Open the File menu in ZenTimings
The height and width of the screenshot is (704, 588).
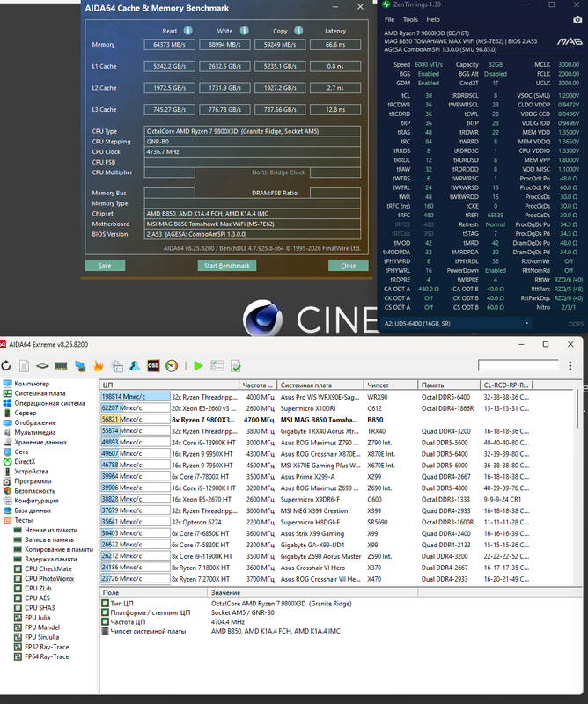pyautogui.click(x=389, y=19)
